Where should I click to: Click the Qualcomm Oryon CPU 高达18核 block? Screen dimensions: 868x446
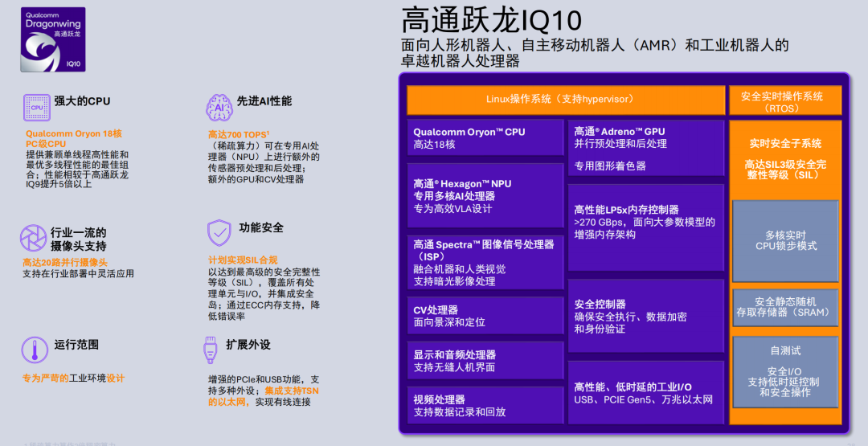tap(485, 138)
